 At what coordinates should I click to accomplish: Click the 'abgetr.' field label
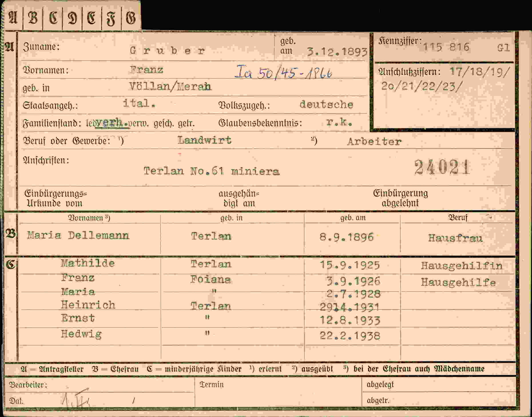(x=378, y=400)
